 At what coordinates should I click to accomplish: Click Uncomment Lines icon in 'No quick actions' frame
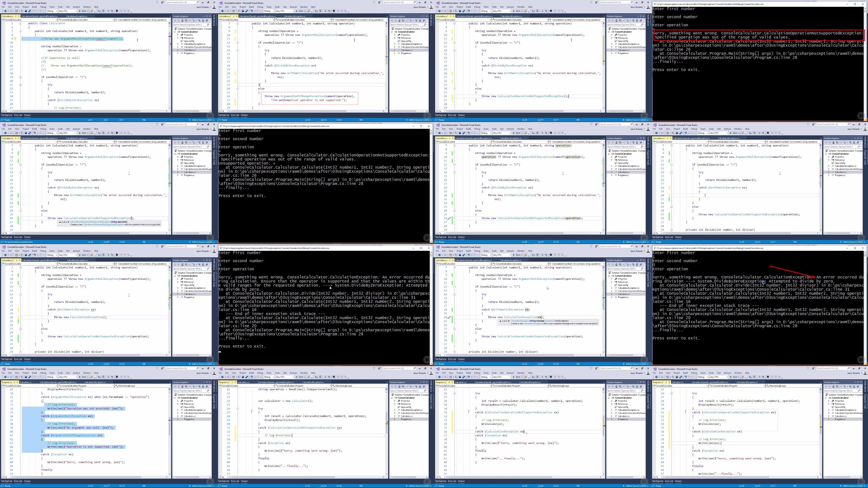(112, 133)
